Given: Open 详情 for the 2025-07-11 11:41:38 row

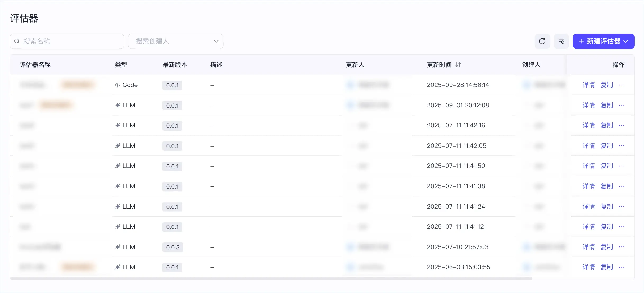Looking at the screenshot, I should pyautogui.click(x=589, y=186).
